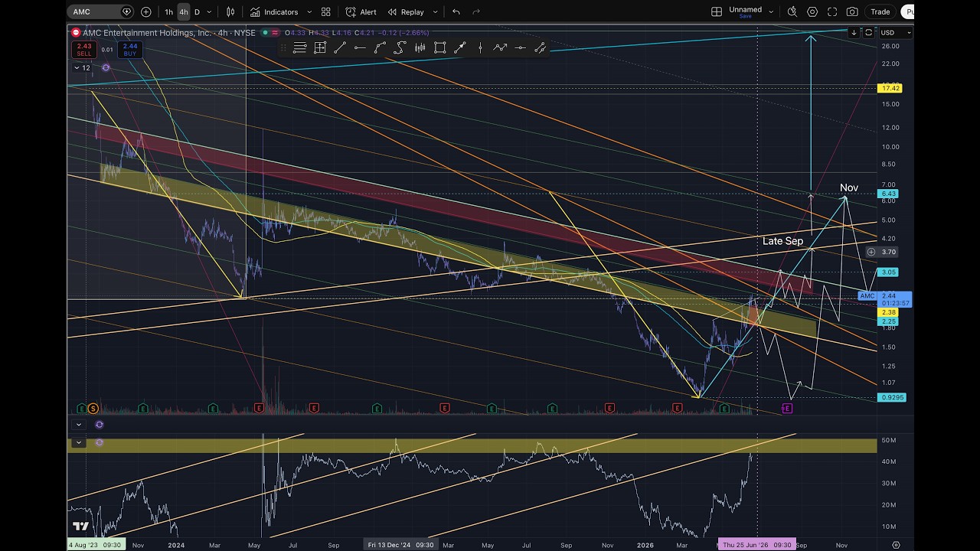Click the Unnamed layout name
980x551 pixels.
pos(745,9)
